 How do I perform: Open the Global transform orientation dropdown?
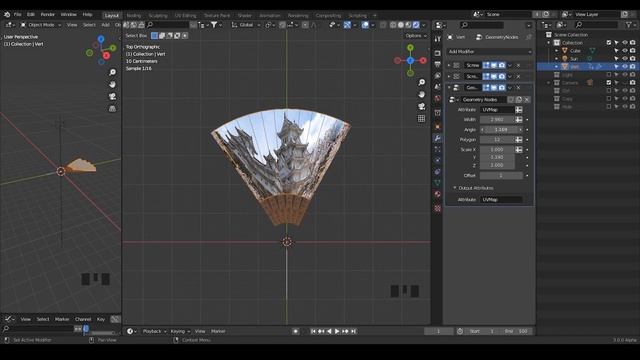click(246, 25)
